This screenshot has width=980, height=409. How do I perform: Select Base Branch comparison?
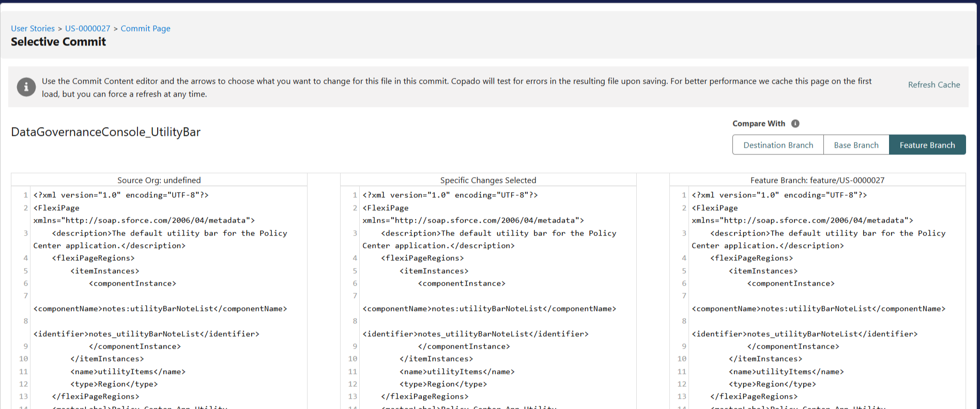pyautogui.click(x=856, y=145)
